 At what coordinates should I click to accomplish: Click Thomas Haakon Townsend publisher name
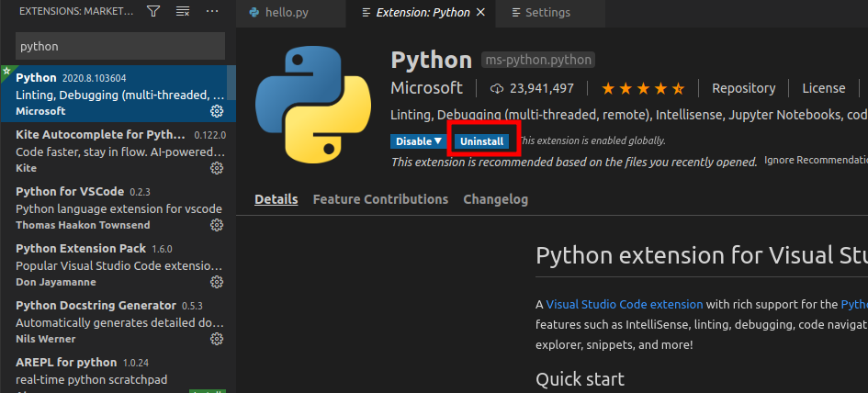pos(83,225)
